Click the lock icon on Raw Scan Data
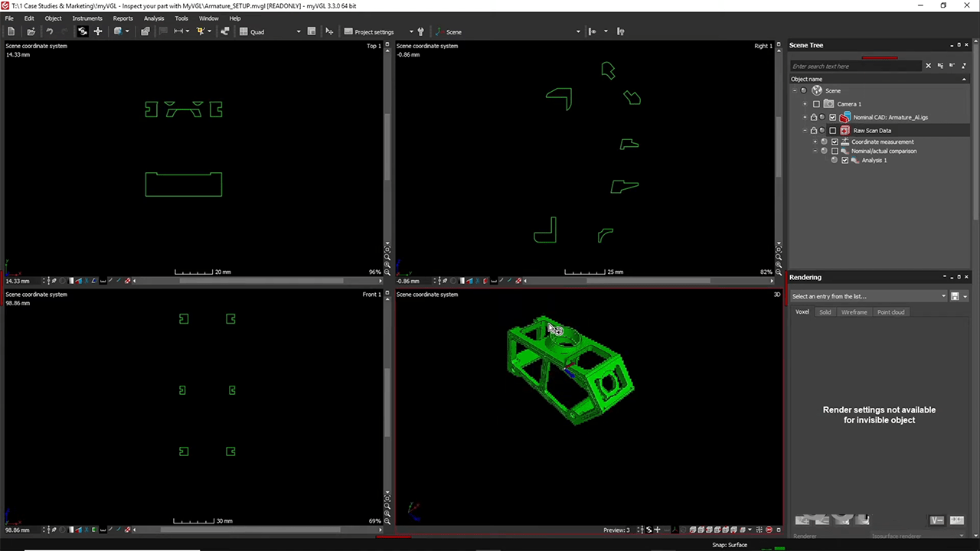This screenshot has width=980, height=551. click(x=814, y=131)
